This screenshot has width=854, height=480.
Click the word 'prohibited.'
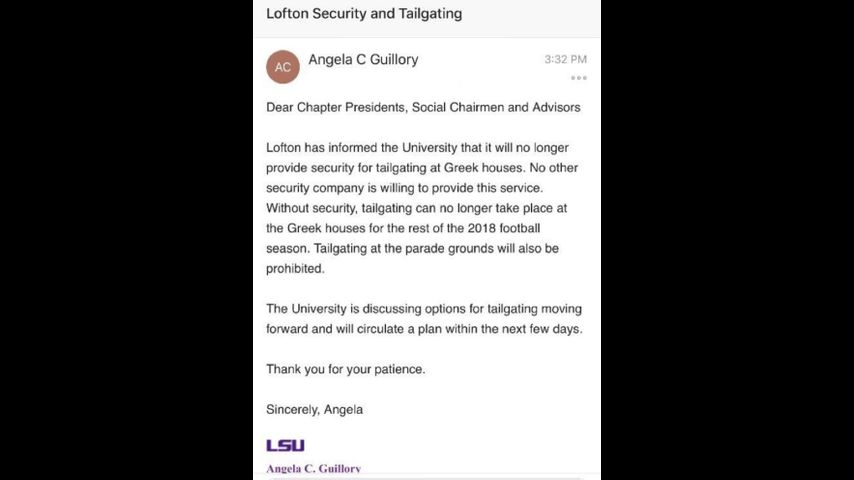[295, 269]
